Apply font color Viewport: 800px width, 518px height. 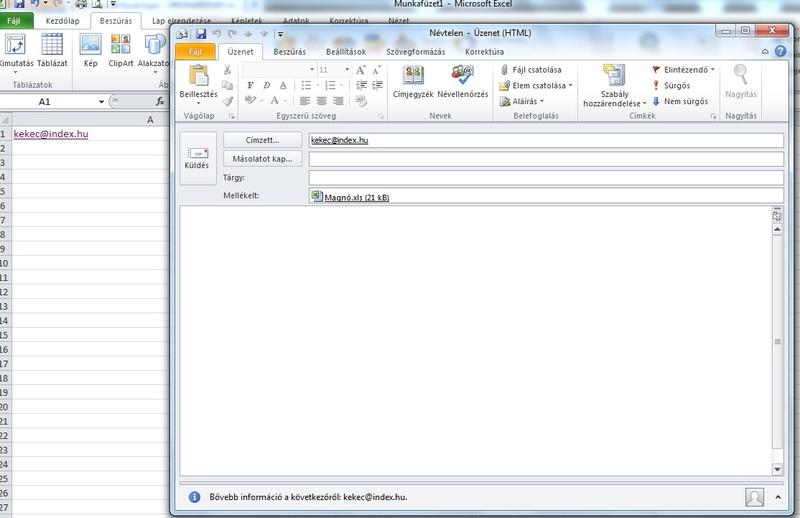pyautogui.click(x=274, y=101)
